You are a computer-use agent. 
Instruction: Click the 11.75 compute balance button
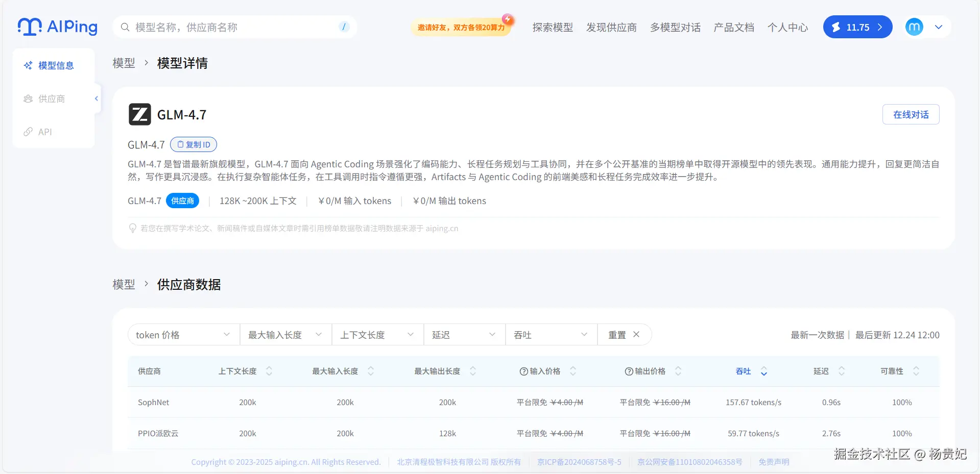click(x=857, y=27)
